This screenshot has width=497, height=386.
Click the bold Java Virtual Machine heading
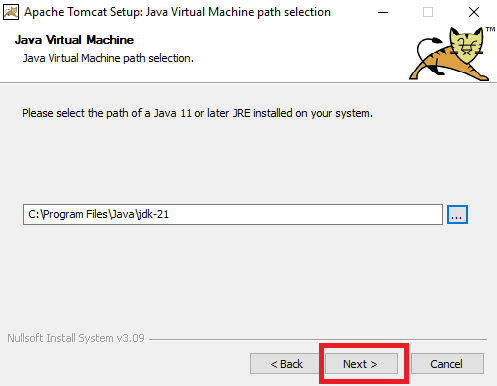(x=74, y=40)
